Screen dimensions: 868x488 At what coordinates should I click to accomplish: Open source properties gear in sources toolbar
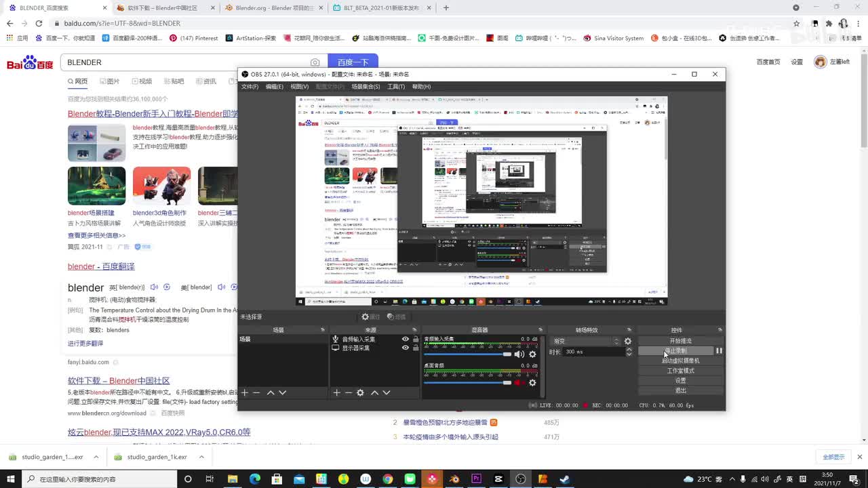click(360, 392)
